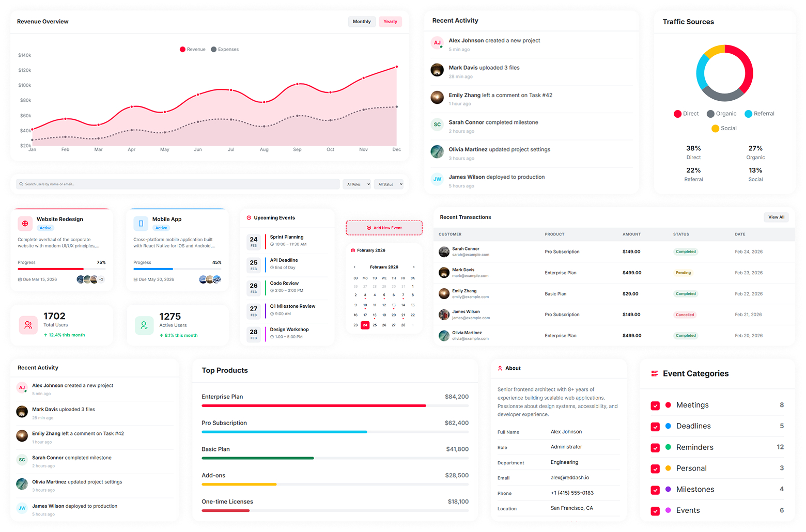This screenshot has height=532, width=806.
Task: Disable the Reminders category checkbox
Action: 655,447
